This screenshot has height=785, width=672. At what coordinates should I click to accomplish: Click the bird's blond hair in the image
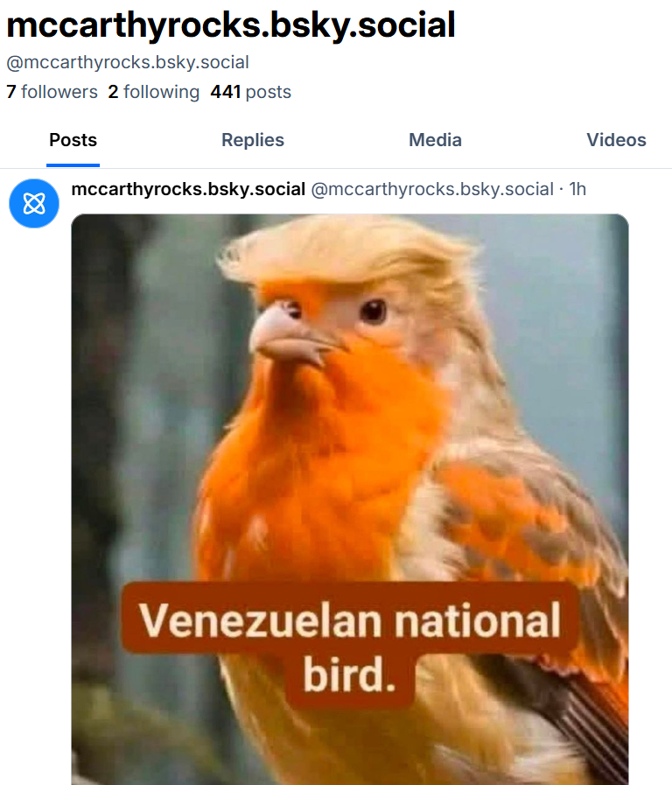tap(350, 249)
